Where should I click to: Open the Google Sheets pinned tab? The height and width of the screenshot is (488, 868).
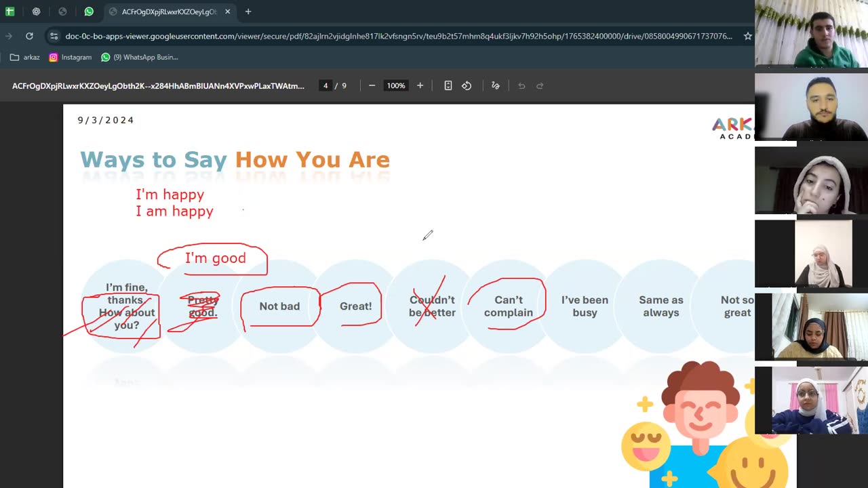coord(9,12)
